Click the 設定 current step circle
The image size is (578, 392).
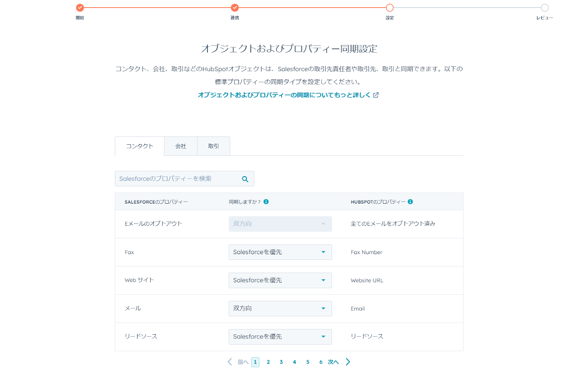click(x=389, y=8)
